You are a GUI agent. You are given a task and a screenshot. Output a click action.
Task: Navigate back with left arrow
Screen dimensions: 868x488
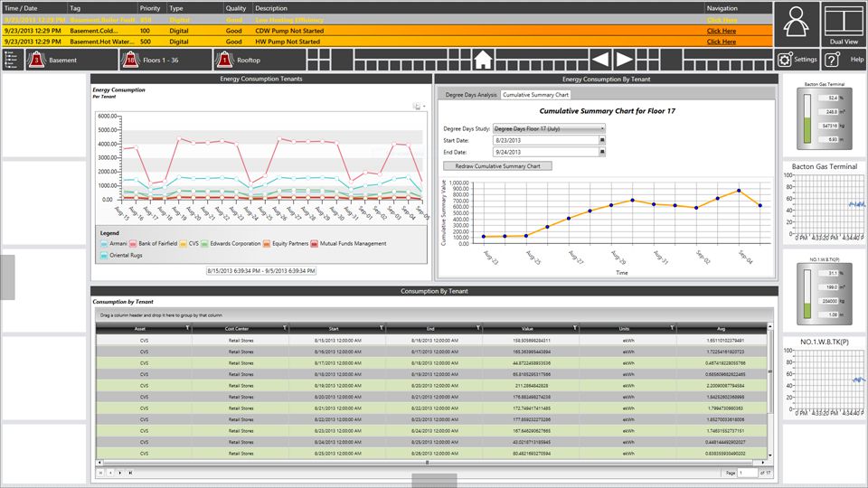(600, 60)
